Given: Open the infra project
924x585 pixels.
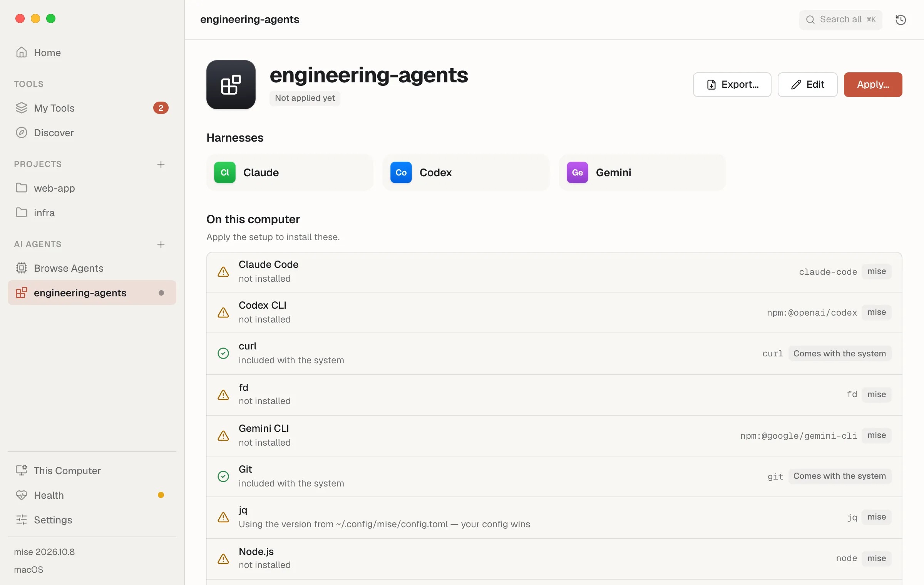Looking at the screenshot, I should [x=92, y=213].
